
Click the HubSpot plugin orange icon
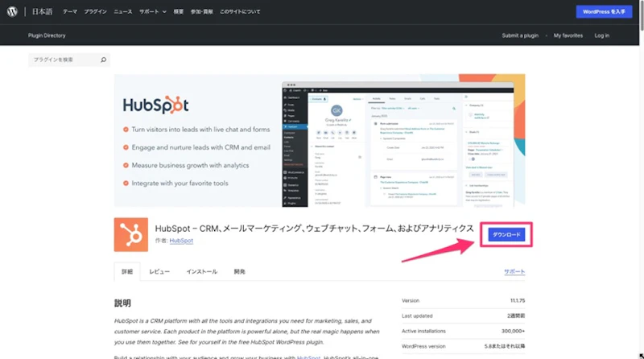131,234
